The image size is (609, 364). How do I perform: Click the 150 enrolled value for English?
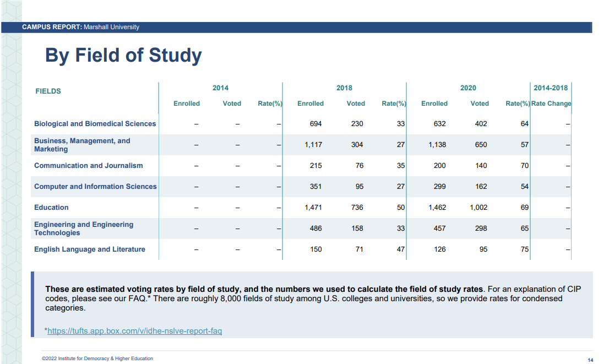pyautogui.click(x=316, y=249)
